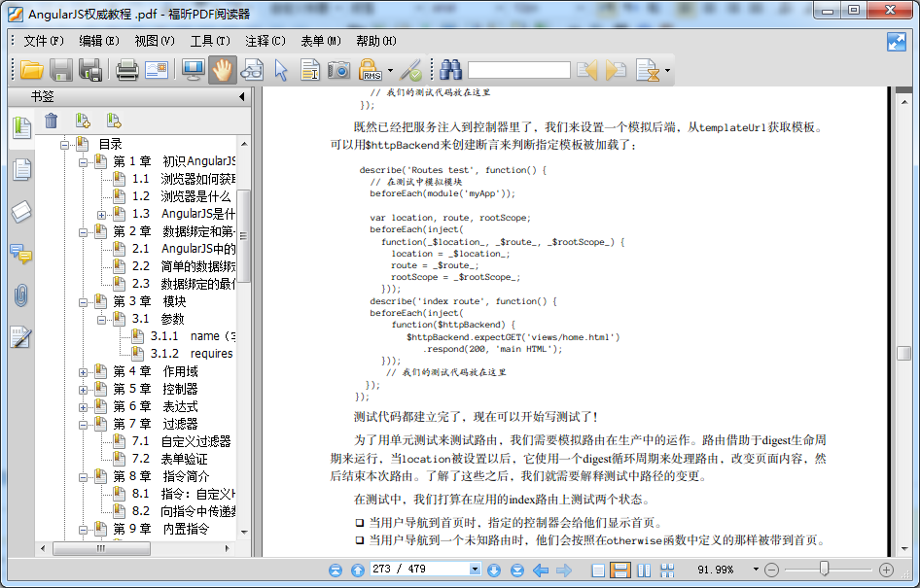This screenshot has width=920, height=588.
Task: Switch to continuous page layout
Action: (x=620, y=570)
